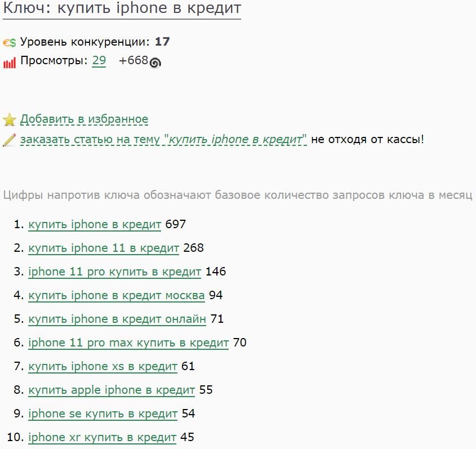Click the gray note Цифры напротив ключа
The width and height of the screenshot is (476, 449).
[237, 195]
